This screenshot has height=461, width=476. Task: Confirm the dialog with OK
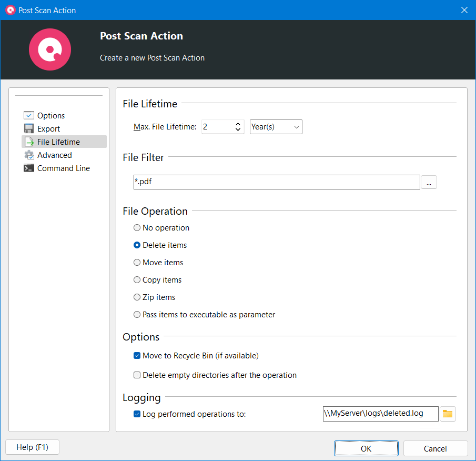click(366, 448)
